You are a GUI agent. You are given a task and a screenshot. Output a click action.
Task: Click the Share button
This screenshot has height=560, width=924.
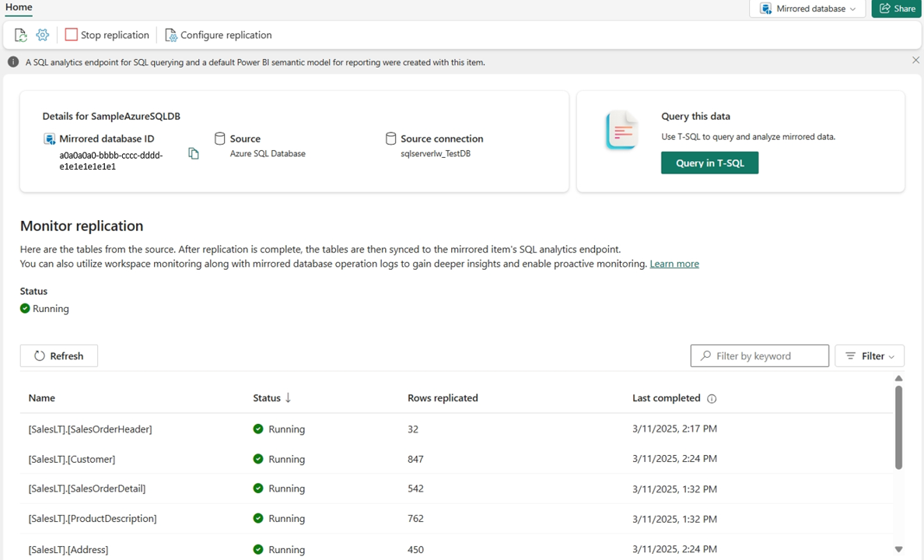coord(898,9)
